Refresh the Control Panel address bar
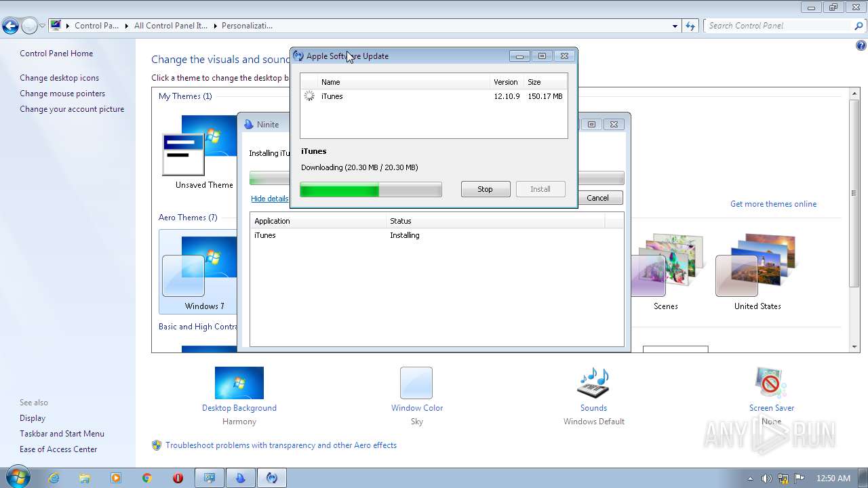The height and width of the screenshot is (488, 868). [690, 26]
